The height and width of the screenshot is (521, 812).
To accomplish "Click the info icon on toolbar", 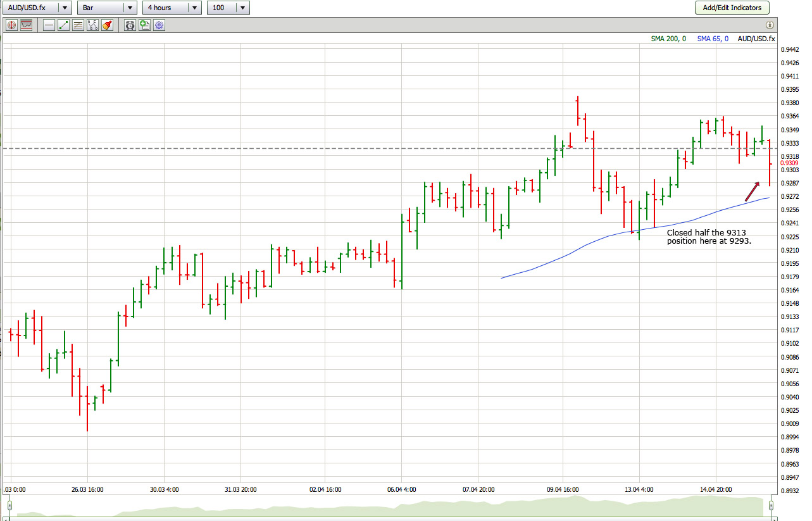I will [770, 25].
